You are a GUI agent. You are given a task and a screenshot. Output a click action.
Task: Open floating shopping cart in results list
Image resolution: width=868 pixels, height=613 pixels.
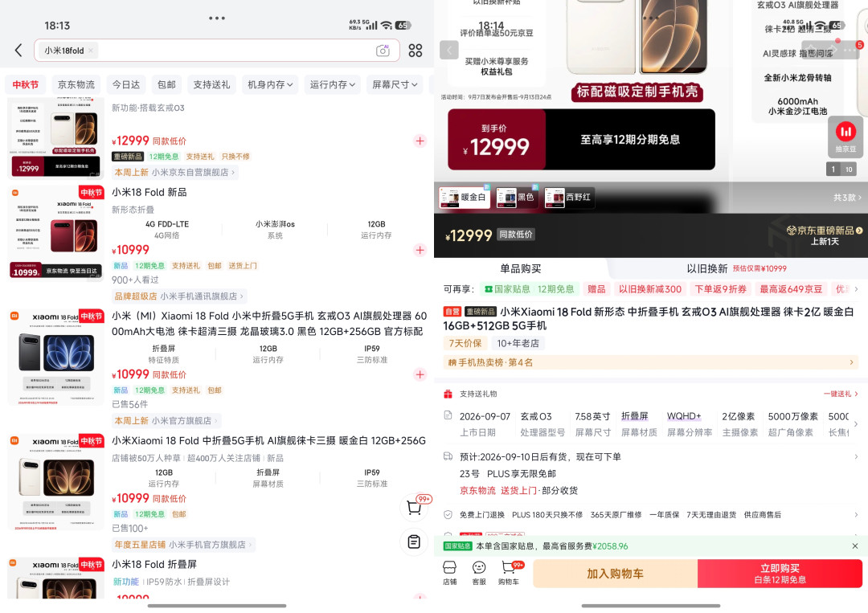pos(415,507)
